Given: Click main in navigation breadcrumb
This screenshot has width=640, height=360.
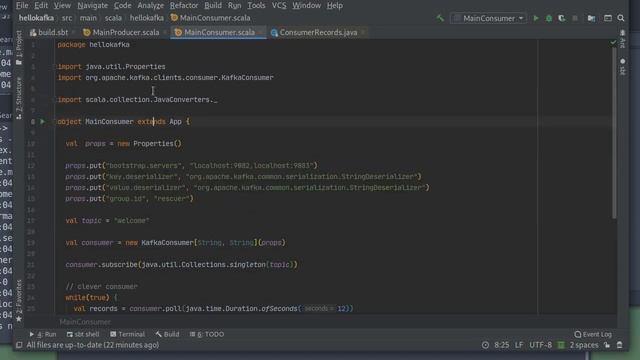Looking at the screenshot, I should pos(88,18).
